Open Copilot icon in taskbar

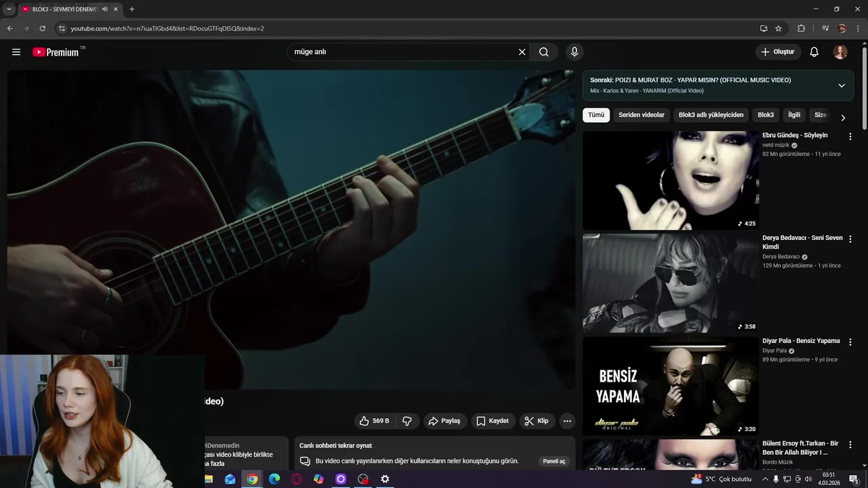coord(319,479)
